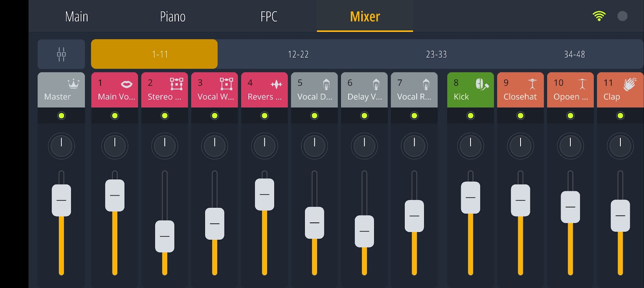Switch to the Piano tab
This screenshot has width=644, height=288.
(173, 17)
